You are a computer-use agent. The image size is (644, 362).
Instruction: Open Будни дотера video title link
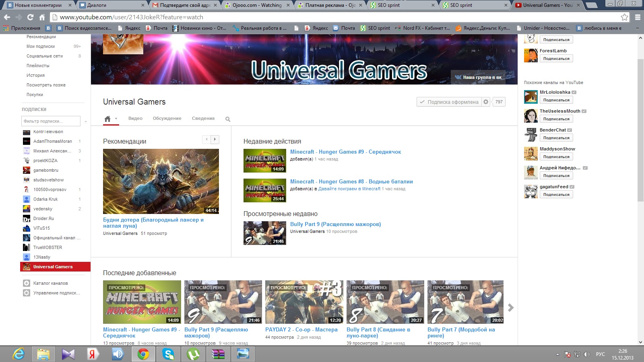click(x=153, y=223)
